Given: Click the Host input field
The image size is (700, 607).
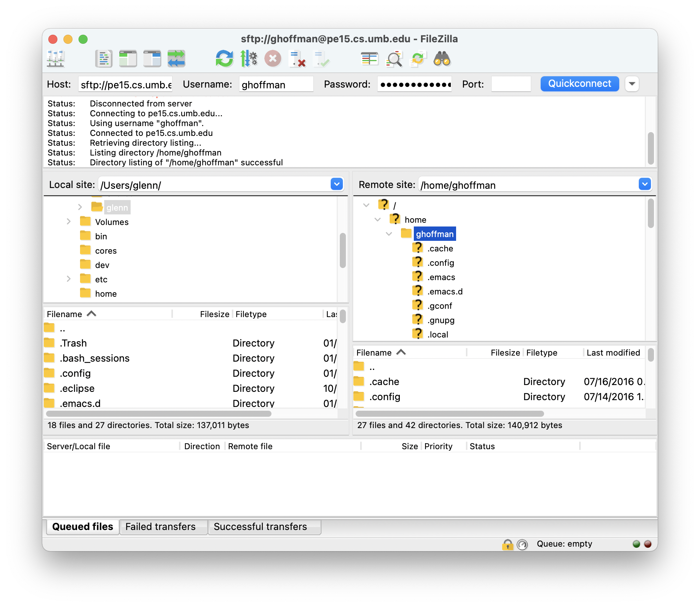Looking at the screenshot, I should tap(125, 84).
